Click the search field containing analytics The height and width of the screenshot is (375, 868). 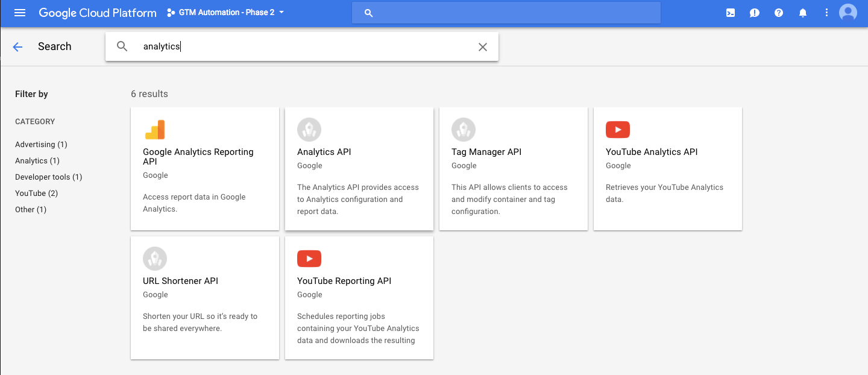(302, 46)
